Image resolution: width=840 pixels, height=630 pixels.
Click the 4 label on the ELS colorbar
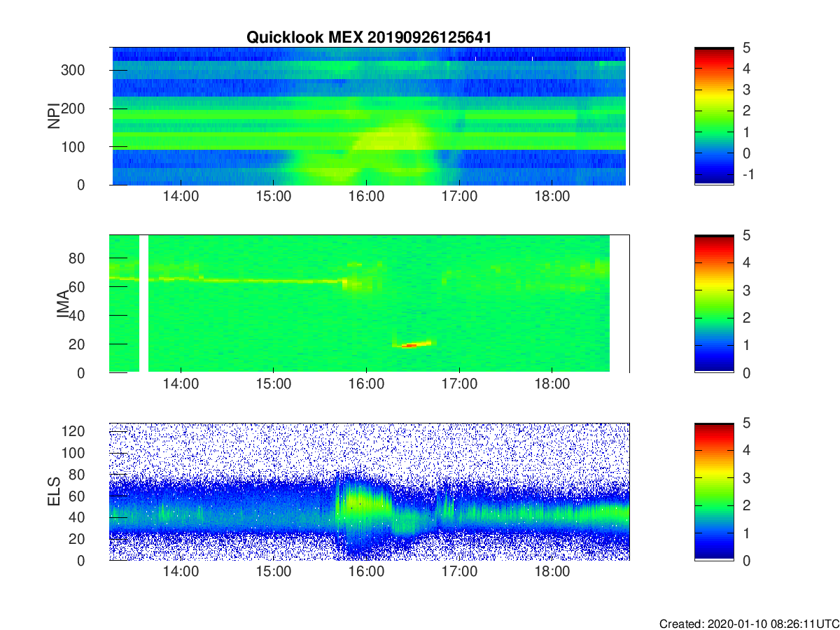(x=747, y=450)
